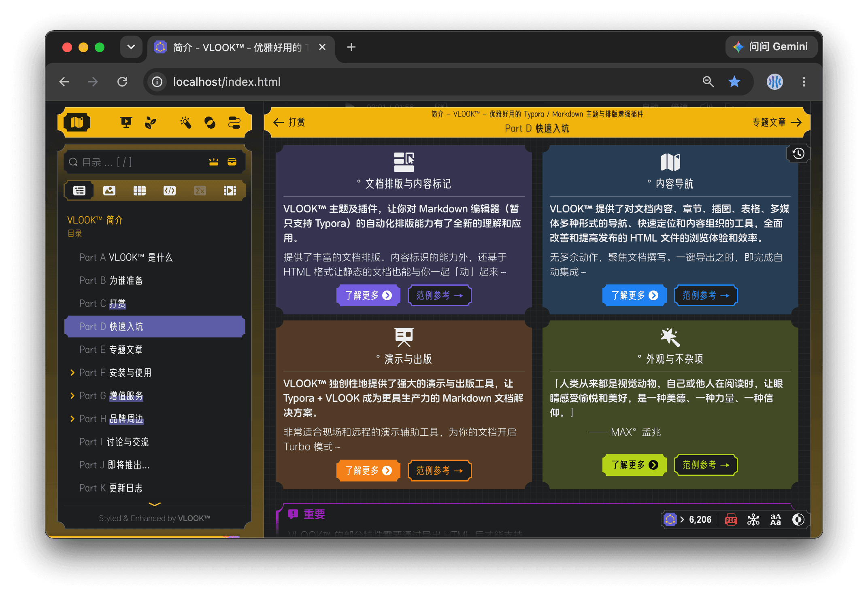This screenshot has height=598, width=868.
Task: Click 范例参考 in 演示与出版 card
Action: click(x=440, y=471)
